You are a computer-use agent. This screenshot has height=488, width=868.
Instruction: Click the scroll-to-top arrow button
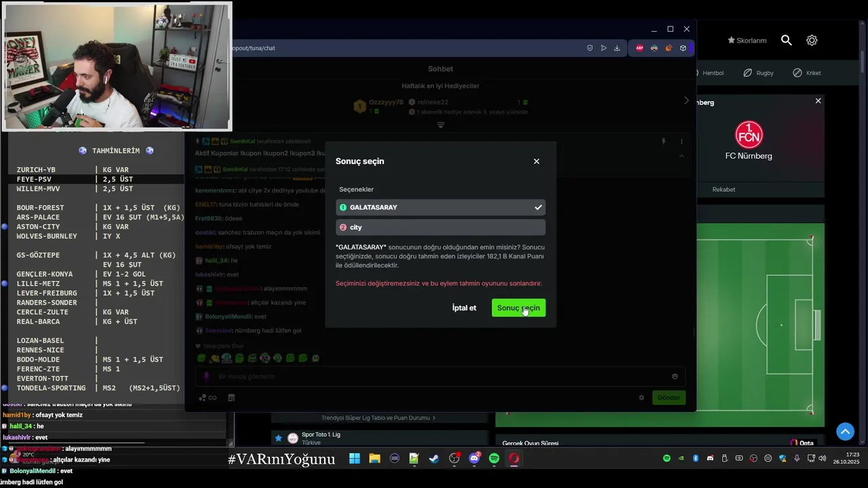coord(845,431)
